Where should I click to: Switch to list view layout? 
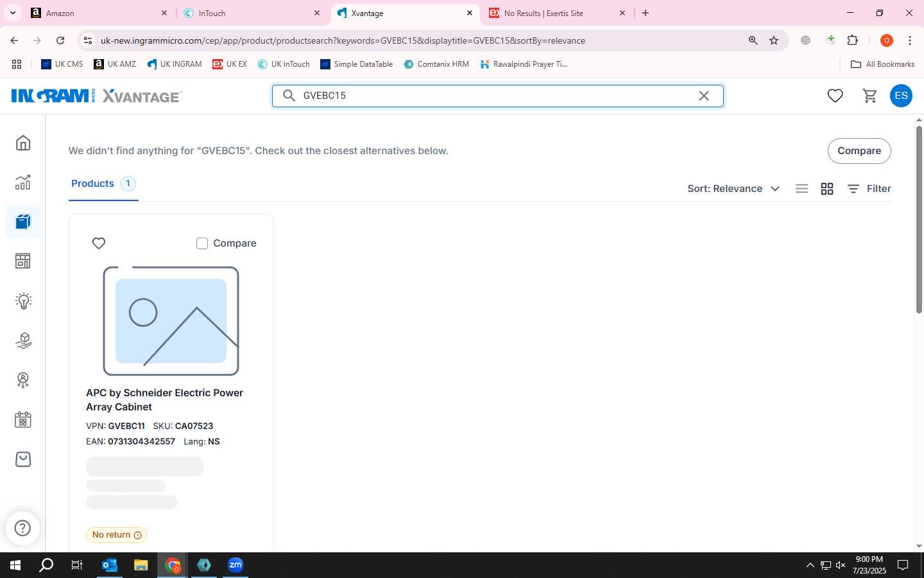pos(801,189)
